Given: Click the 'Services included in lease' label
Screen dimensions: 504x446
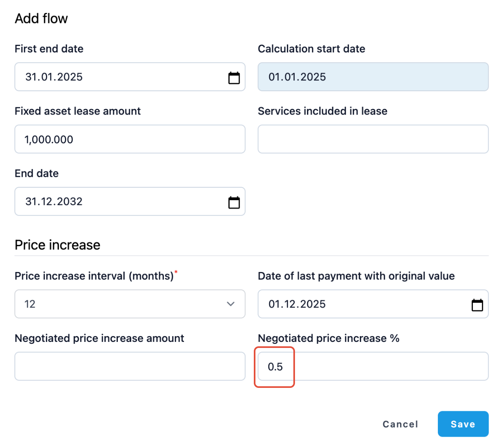Looking at the screenshot, I should (322, 111).
